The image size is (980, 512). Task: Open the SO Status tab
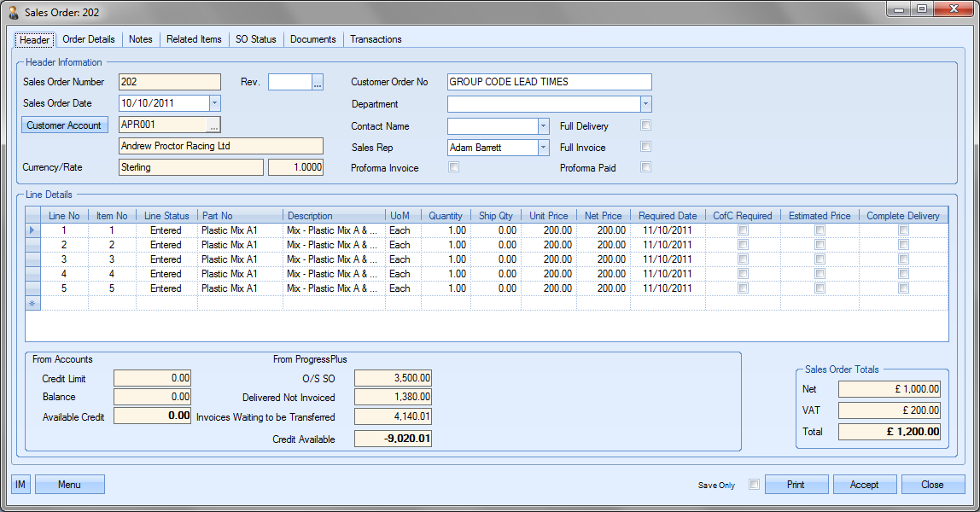[x=256, y=39]
